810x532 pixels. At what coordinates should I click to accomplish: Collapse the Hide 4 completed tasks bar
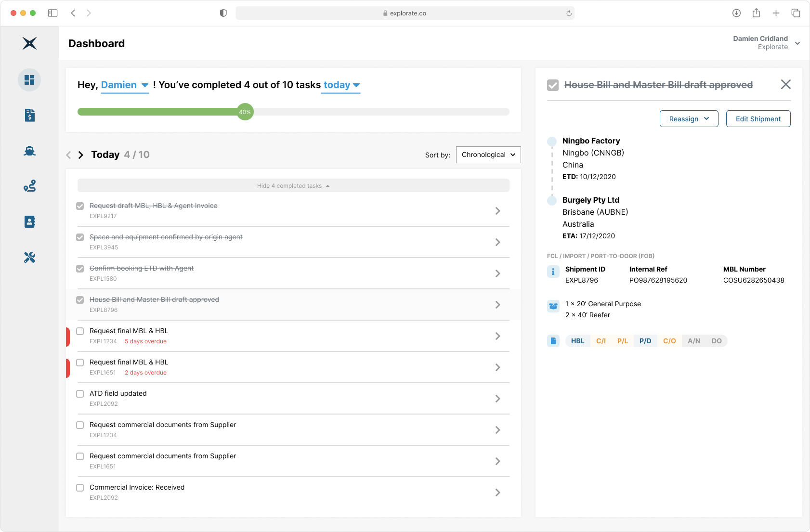click(x=293, y=186)
